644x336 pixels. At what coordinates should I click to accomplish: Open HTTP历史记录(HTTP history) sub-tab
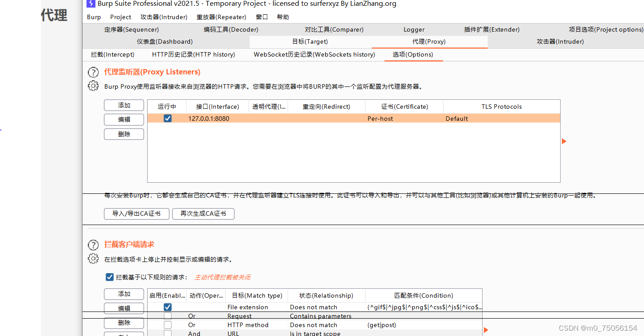pos(194,54)
